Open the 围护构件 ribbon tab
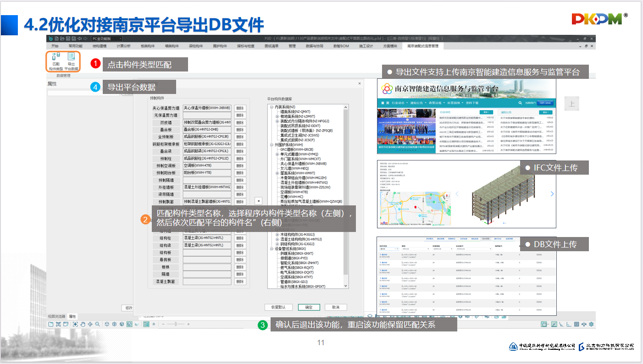The height and width of the screenshot is (364, 643). point(220,46)
